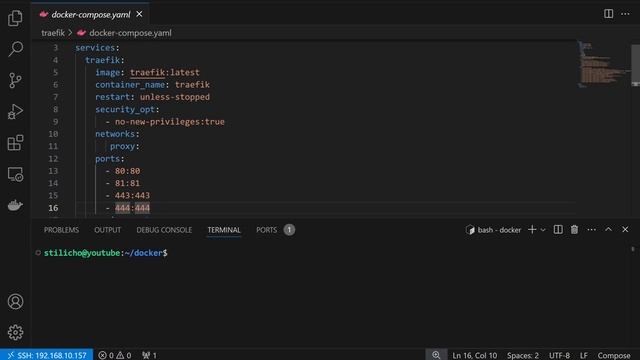Click forwarded ports status item
This screenshot has width=640, height=360.
(x=149, y=355)
